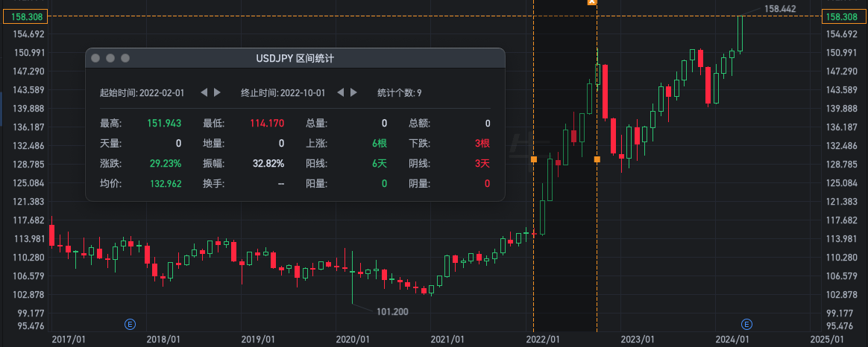Image resolution: width=868 pixels, height=347 pixels.
Task: Zoom the 区间统计 statistics window
Action: [125, 58]
